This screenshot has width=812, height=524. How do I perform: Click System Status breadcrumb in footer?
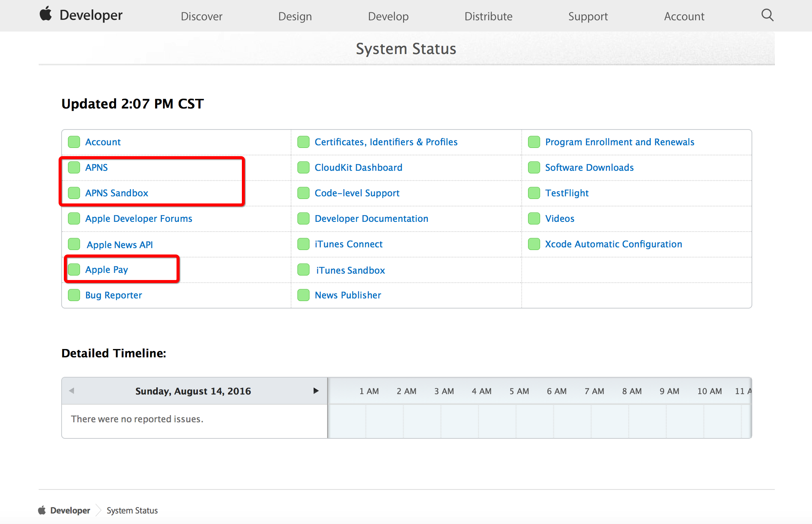(x=132, y=510)
